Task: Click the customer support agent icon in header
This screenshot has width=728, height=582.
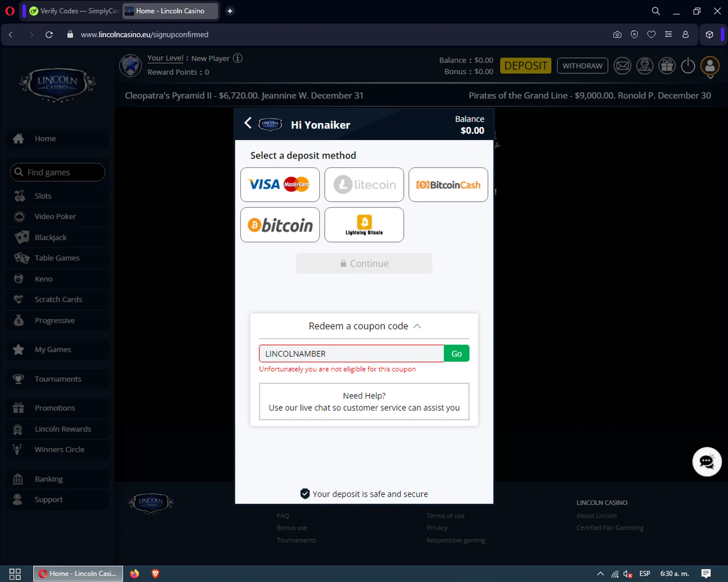Action: tap(645, 65)
